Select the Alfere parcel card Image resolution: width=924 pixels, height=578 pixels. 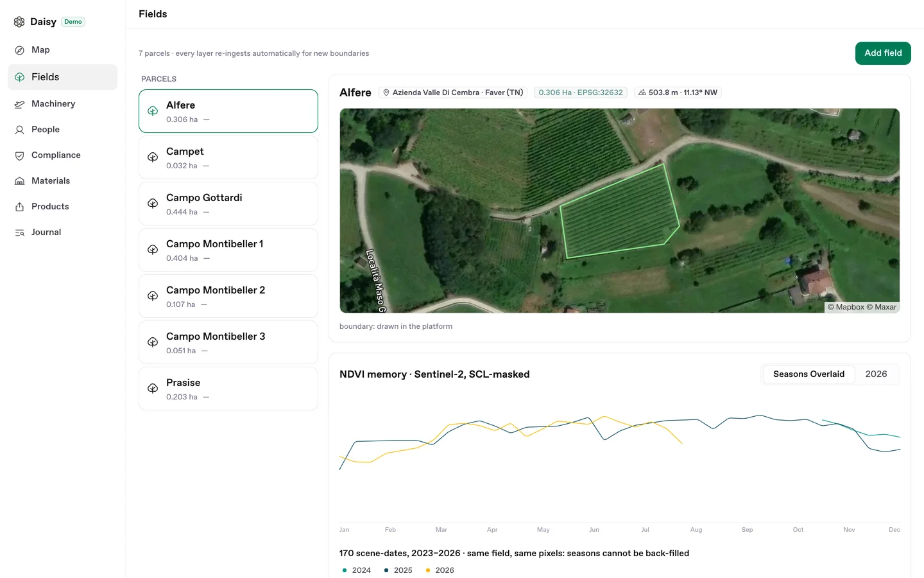point(228,111)
